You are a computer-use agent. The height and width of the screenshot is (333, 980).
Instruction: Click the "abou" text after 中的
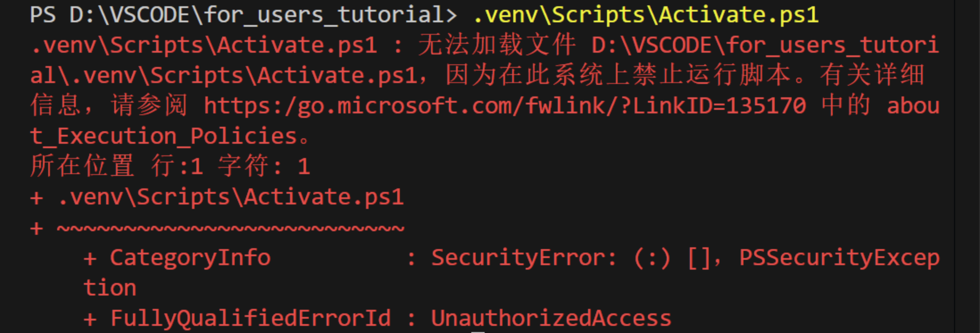pyautogui.click(x=913, y=106)
